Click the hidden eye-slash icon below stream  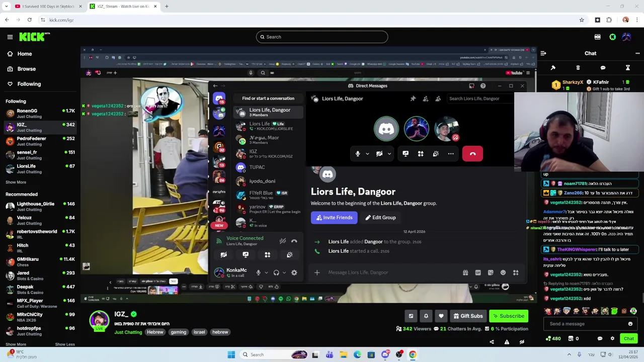click(522, 342)
